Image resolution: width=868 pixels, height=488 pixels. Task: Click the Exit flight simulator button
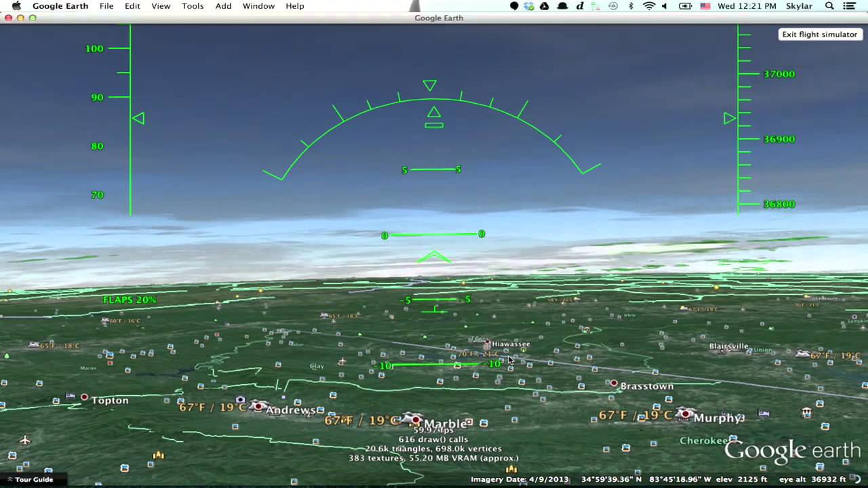(819, 35)
